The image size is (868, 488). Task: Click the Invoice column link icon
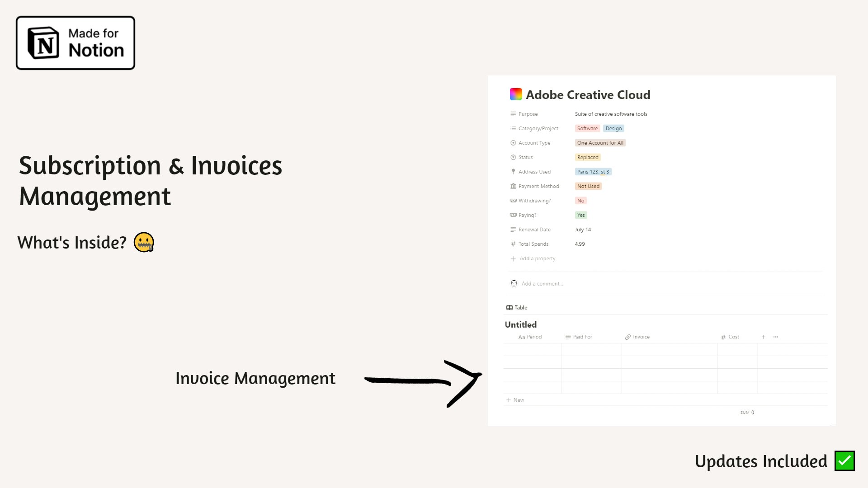628,337
